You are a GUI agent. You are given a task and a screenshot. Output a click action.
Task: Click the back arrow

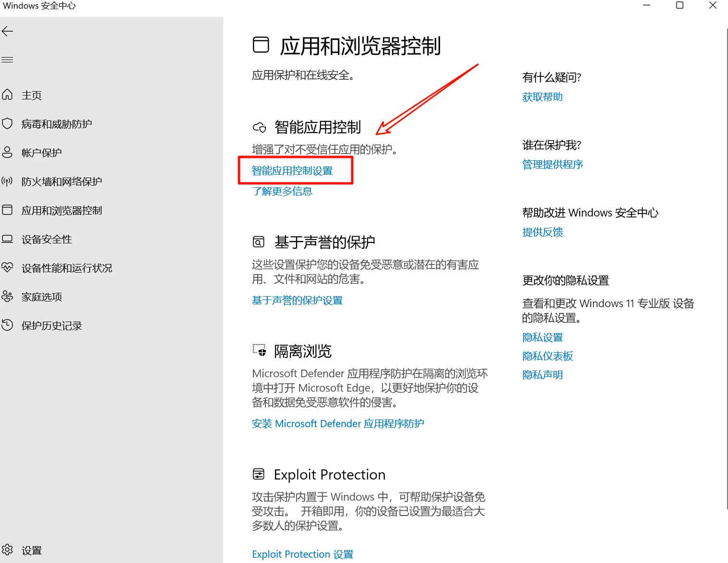click(x=7, y=31)
